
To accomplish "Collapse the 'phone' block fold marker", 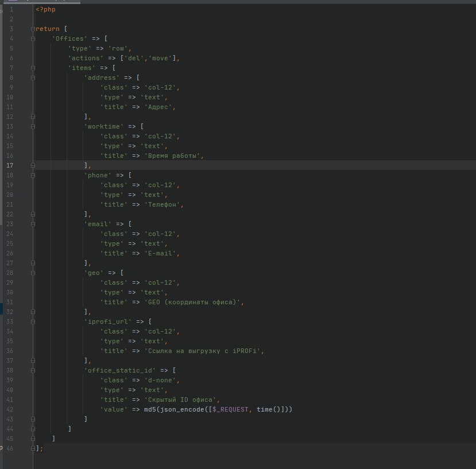I will tap(33, 175).
